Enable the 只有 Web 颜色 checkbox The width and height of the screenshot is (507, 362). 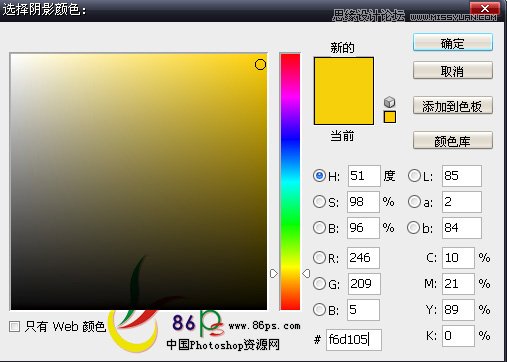pos(14,326)
